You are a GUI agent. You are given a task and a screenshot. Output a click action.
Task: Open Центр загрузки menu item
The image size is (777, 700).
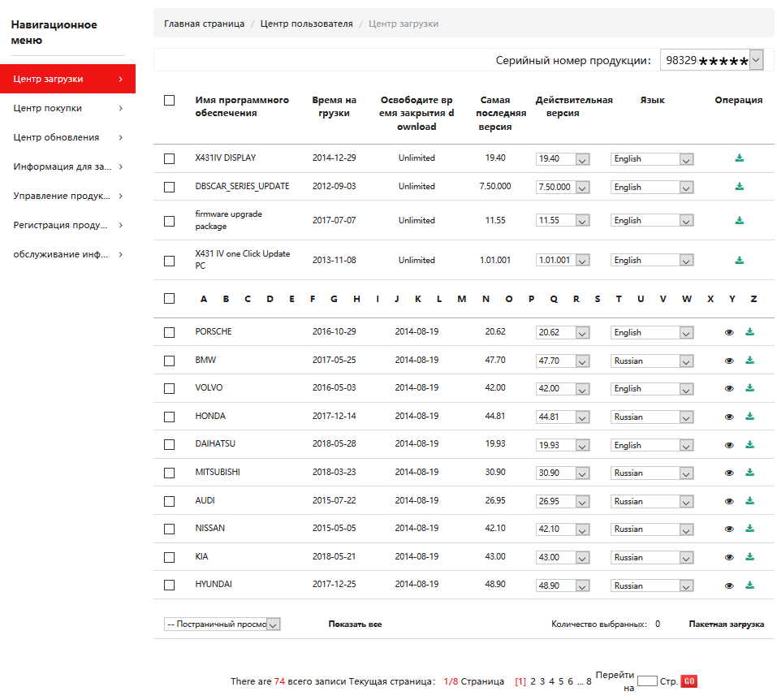click(68, 79)
